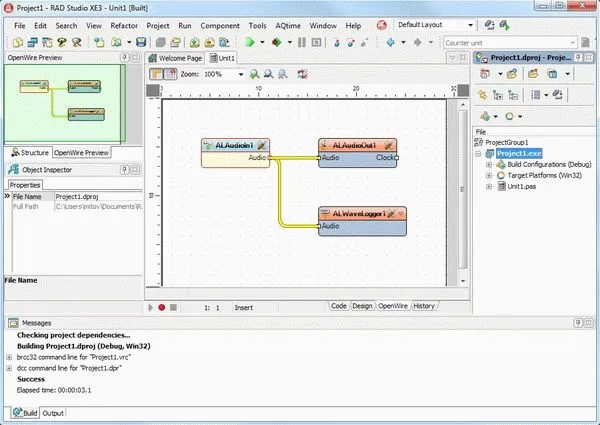Image resolution: width=600 pixels, height=425 pixels.
Task: Expand the Build Configurations tree node
Action: point(489,164)
